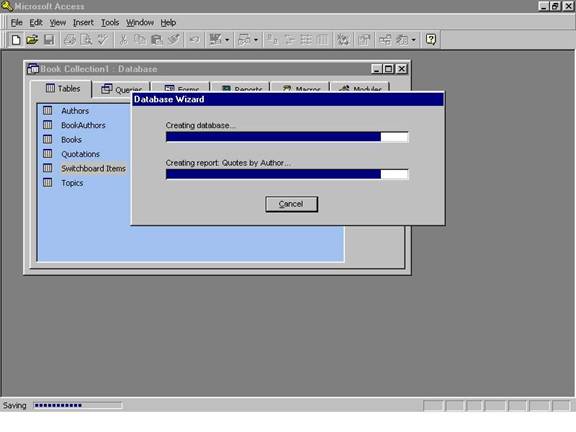The image size is (576, 432).
Task: Click the table icon beside Topics
Action: click(47, 183)
